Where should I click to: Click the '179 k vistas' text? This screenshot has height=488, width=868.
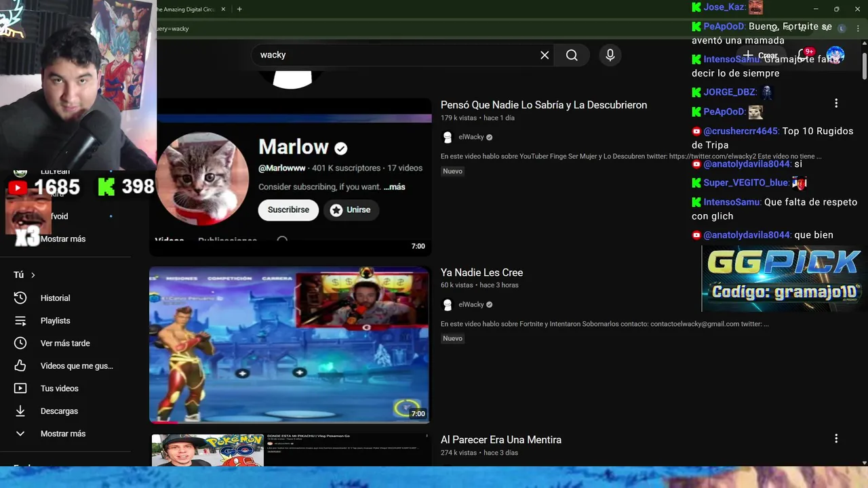(x=458, y=118)
